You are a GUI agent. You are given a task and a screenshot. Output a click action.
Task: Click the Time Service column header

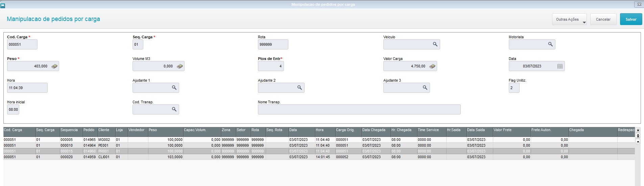coord(432,132)
